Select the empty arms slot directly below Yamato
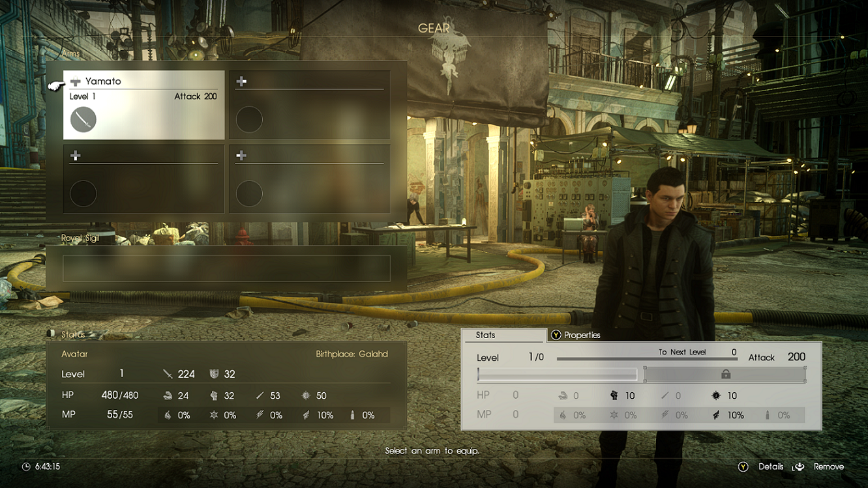This screenshot has height=488, width=868. coord(144,179)
